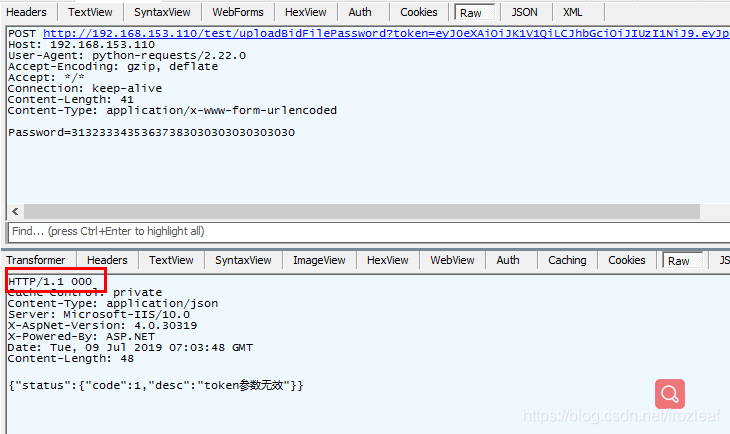Switch to the request Auth tab
Viewport: 730px width, 434px height.
point(360,12)
